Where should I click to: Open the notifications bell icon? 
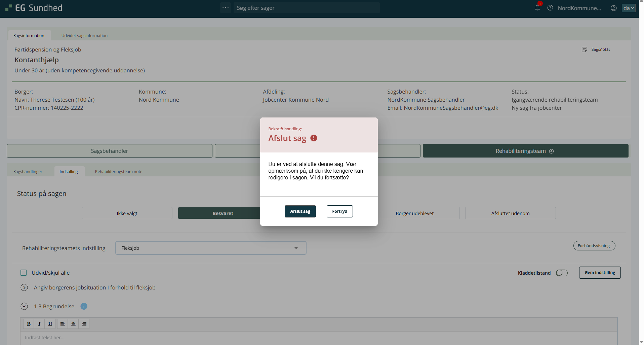537,8
